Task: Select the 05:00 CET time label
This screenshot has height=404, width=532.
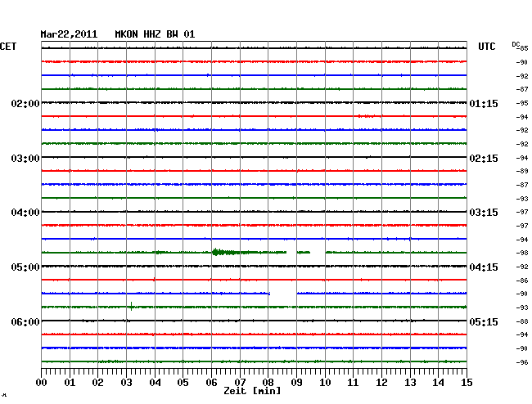Action: 25,267
